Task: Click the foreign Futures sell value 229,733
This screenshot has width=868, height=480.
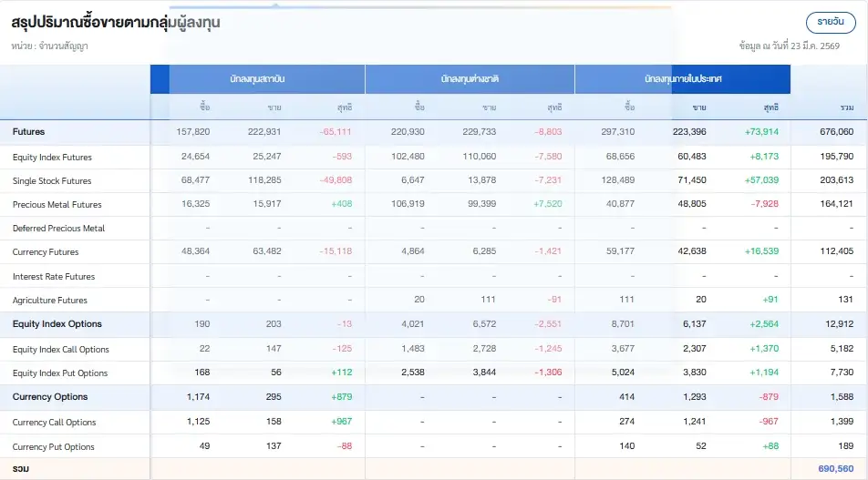Action: tap(479, 131)
